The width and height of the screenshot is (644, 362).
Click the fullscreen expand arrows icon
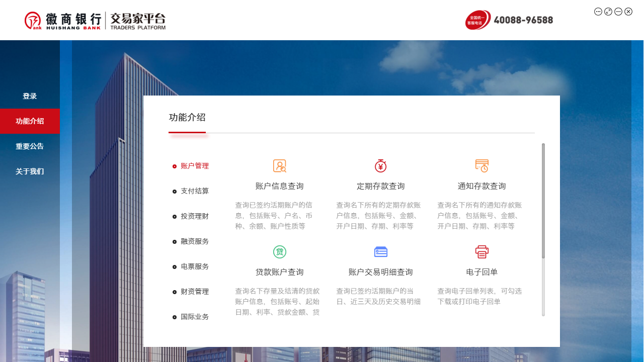(608, 11)
